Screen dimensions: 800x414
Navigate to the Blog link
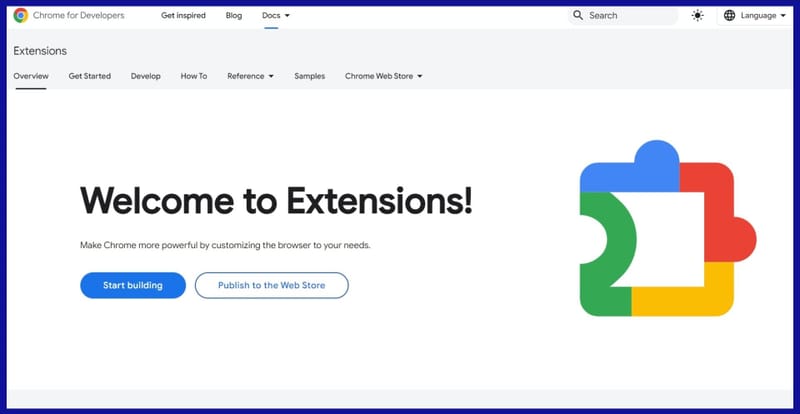(x=234, y=16)
